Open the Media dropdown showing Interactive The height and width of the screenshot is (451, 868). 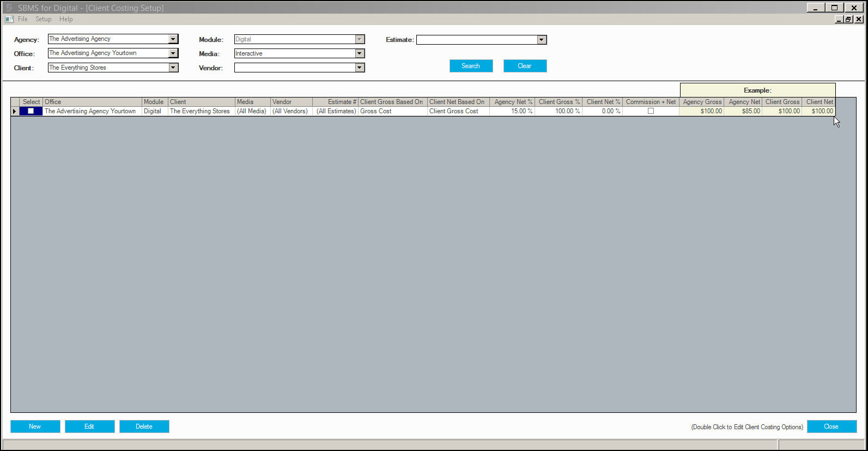point(359,53)
